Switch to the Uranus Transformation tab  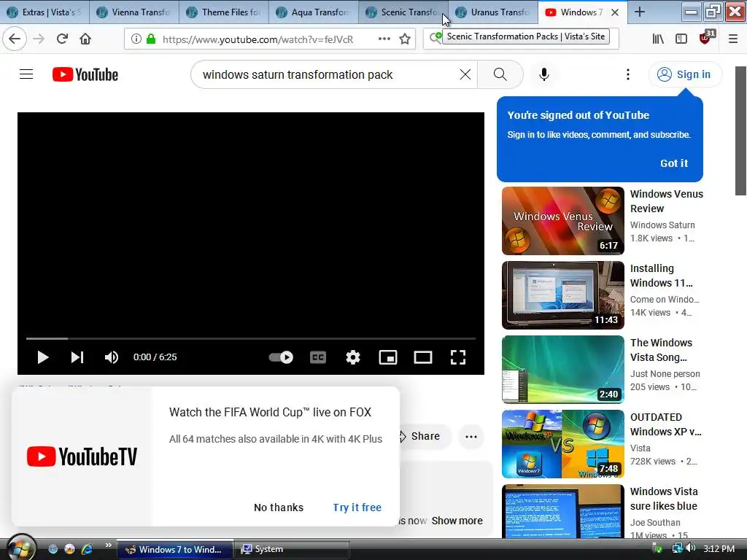point(492,12)
